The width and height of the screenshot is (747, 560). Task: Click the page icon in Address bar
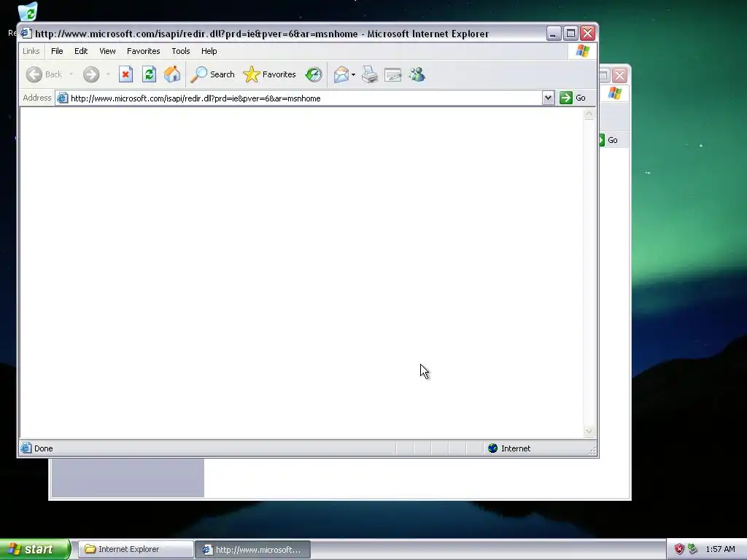62,98
